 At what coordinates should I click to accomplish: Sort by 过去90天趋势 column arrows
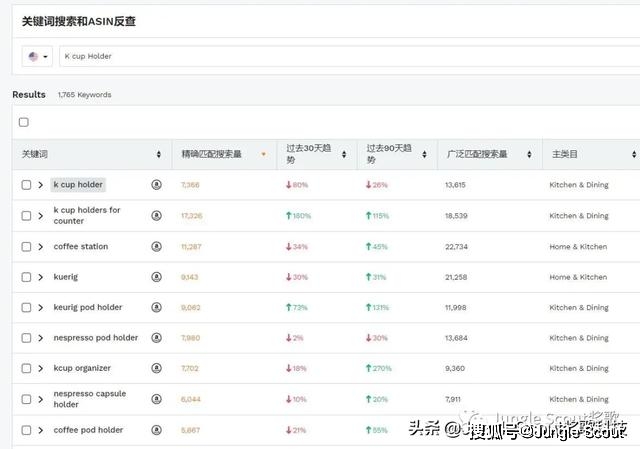click(424, 154)
